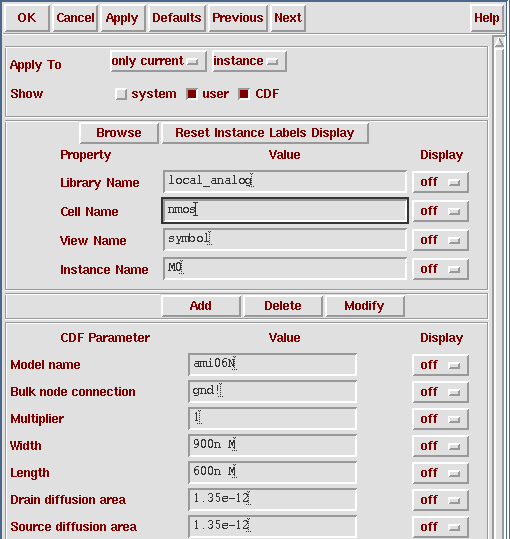Click Reset Instance Labels Display
This screenshot has height=539, width=510.
(265, 133)
